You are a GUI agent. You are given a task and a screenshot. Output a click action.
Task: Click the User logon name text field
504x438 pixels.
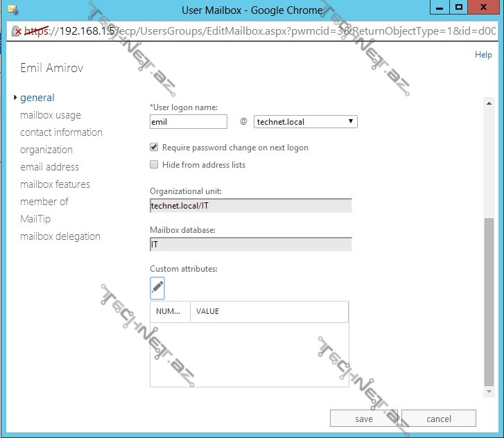click(189, 122)
